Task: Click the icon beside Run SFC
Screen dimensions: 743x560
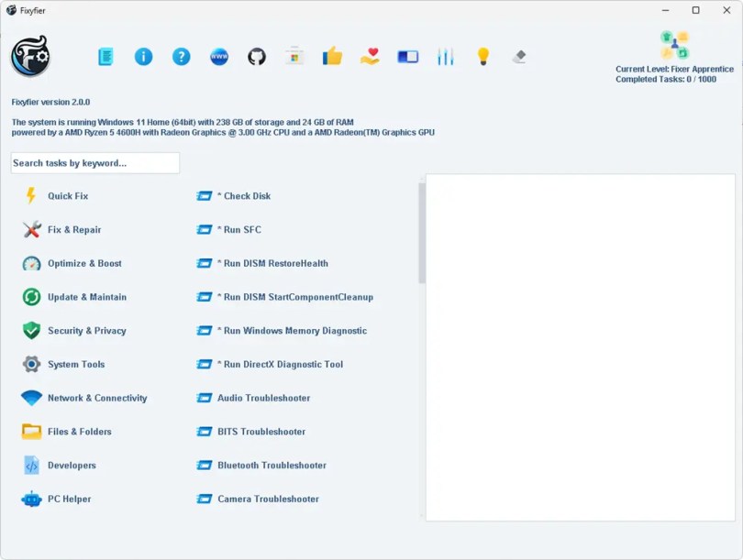Action: tap(205, 229)
